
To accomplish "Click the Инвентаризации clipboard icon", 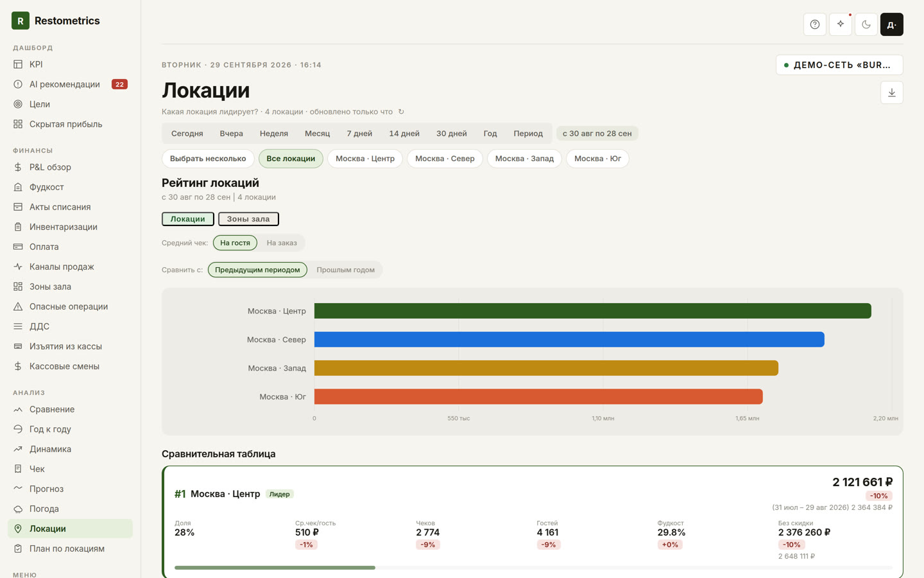I will (x=18, y=227).
